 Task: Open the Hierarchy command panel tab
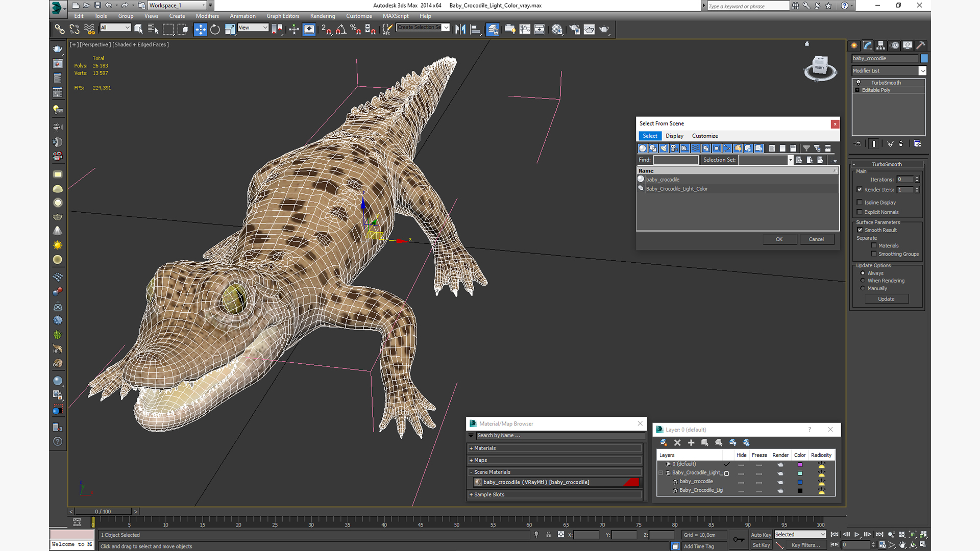click(x=880, y=45)
